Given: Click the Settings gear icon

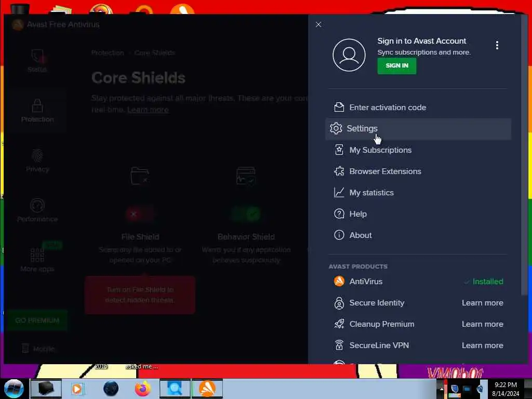Looking at the screenshot, I should 336,129.
